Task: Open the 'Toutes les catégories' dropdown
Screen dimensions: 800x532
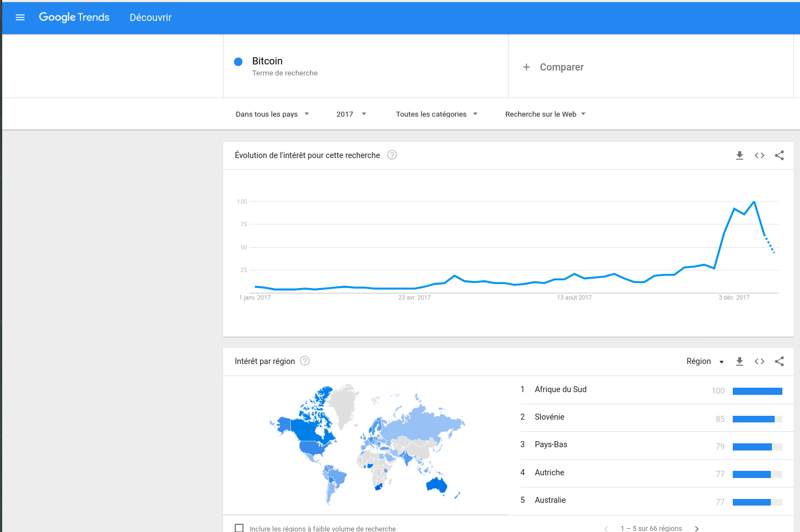Action: pos(436,114)
